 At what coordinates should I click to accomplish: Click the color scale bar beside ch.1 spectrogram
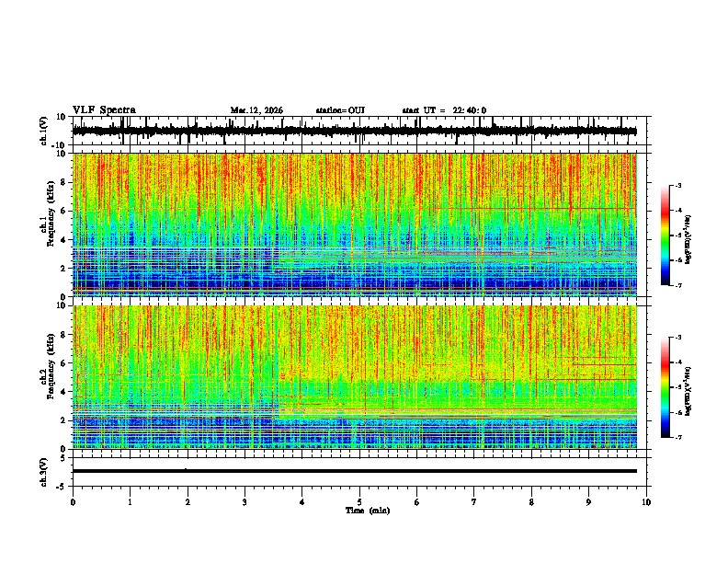coord(665,236)
